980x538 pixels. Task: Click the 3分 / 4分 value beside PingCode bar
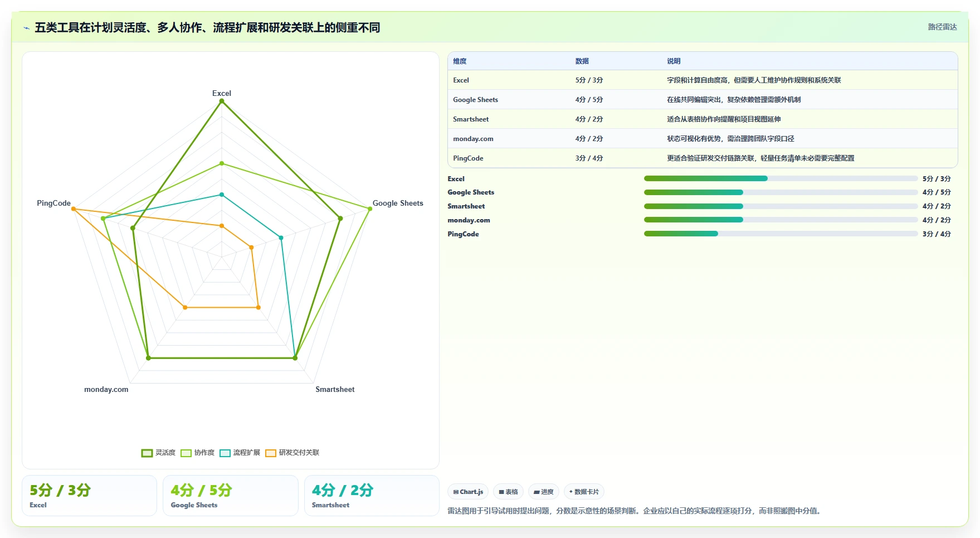pyautogui.click(x=937, y=234)
